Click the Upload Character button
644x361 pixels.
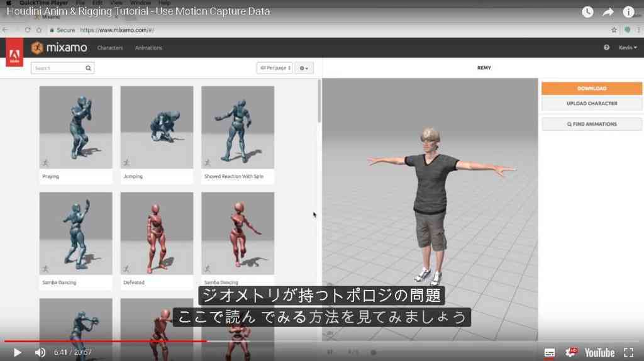591,104
